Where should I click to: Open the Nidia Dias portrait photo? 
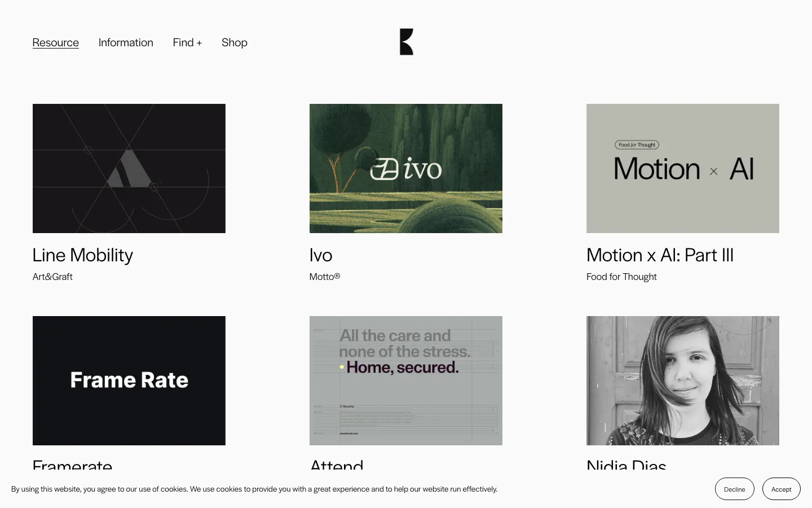(x=682, y=380)
